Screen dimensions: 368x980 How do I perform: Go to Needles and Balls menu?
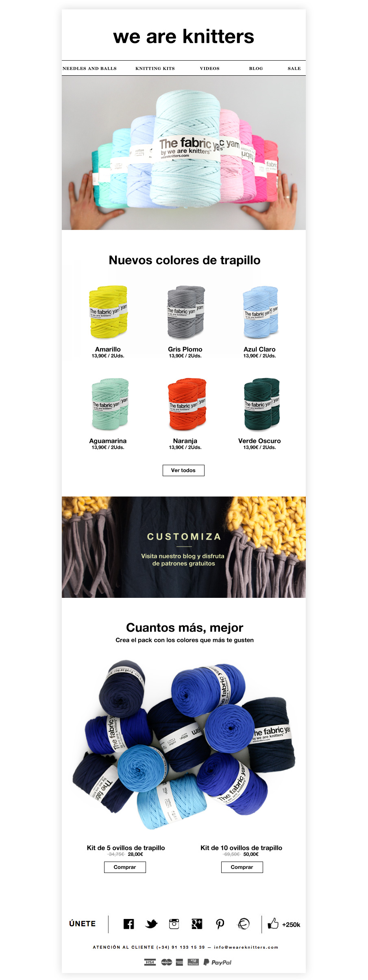tap(89, 68)
